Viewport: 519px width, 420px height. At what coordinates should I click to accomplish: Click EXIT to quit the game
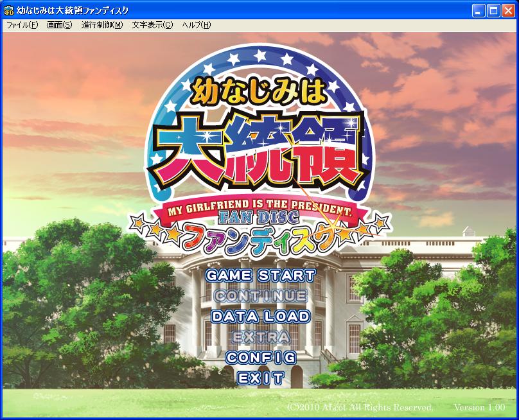[x=261, y=378]
